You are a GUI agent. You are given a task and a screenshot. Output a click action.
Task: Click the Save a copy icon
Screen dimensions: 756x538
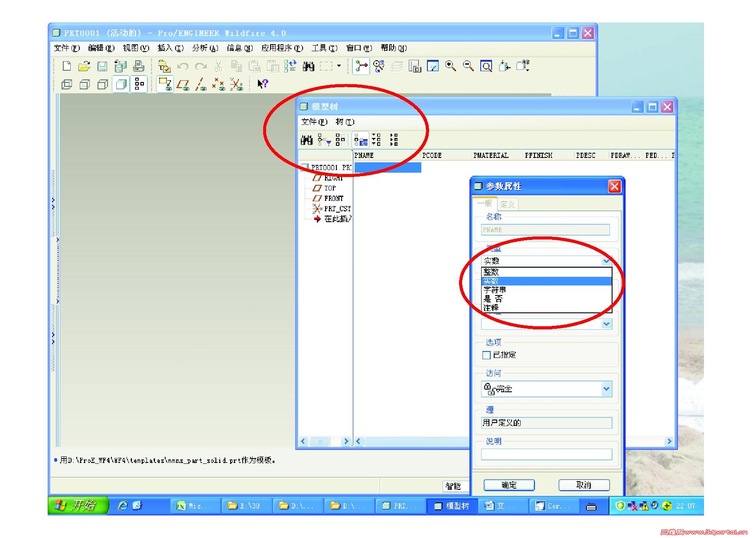[120, 66]
